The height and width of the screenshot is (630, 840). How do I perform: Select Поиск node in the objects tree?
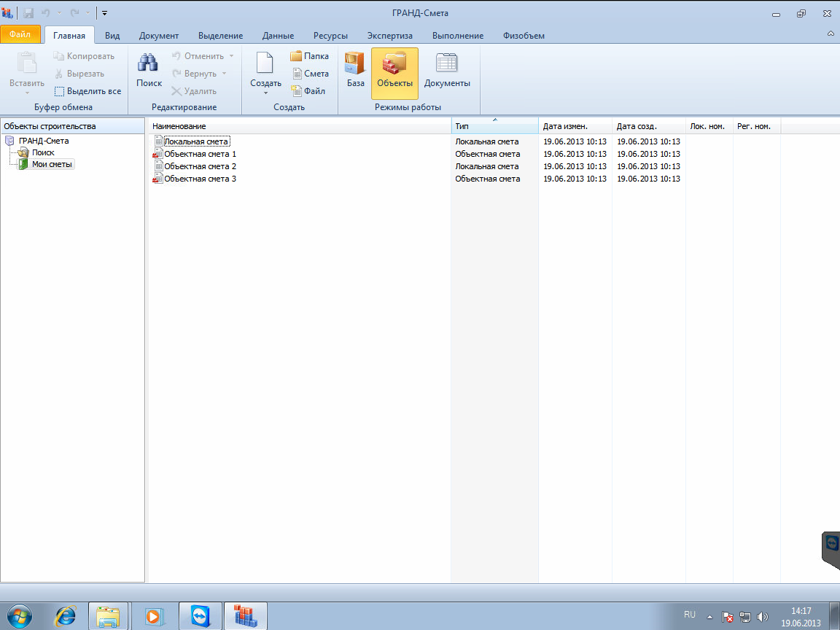point(43,153)
